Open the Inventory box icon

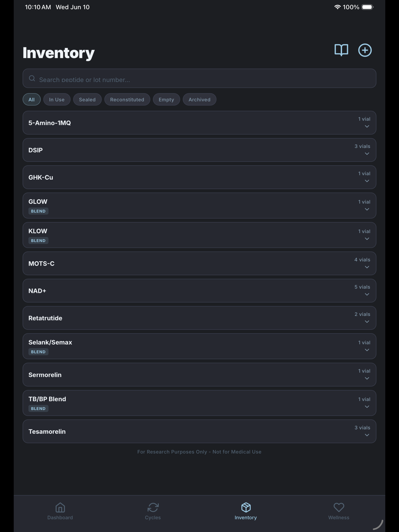tap(246, 507)
